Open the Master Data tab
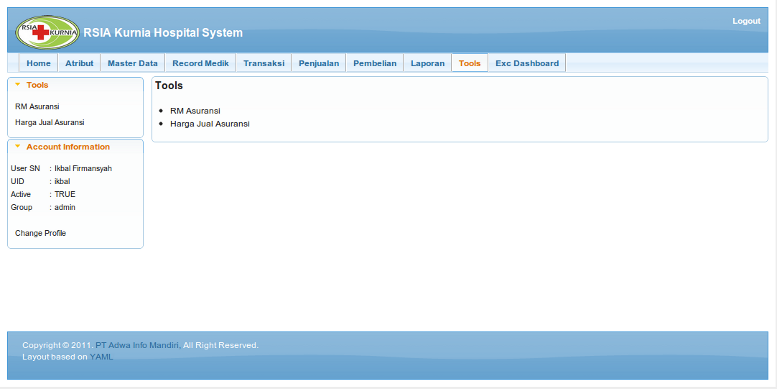This screenshot has width=777, height=389. tap(133, 63)
